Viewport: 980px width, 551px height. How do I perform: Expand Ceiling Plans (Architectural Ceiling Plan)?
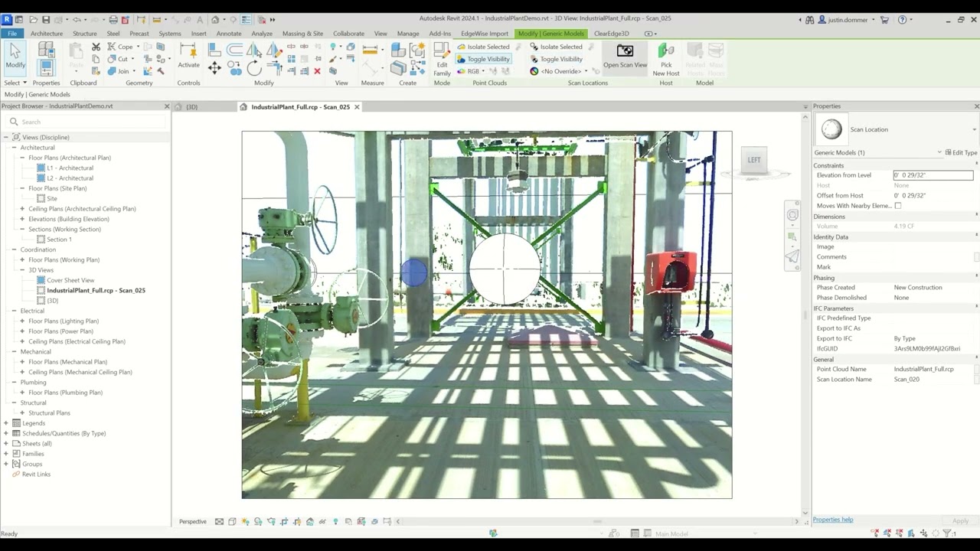pos(22,209)
